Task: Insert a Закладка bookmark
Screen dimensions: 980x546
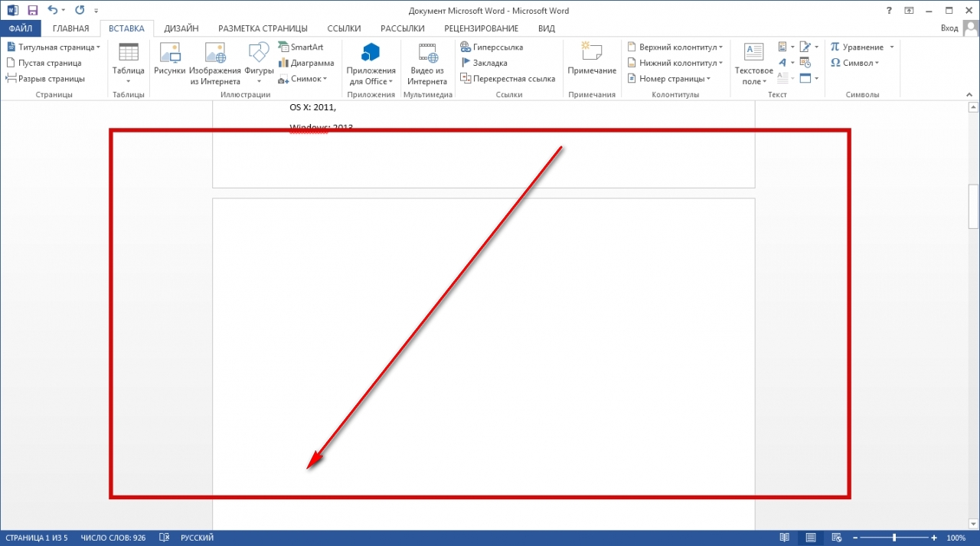Action: 484,63
